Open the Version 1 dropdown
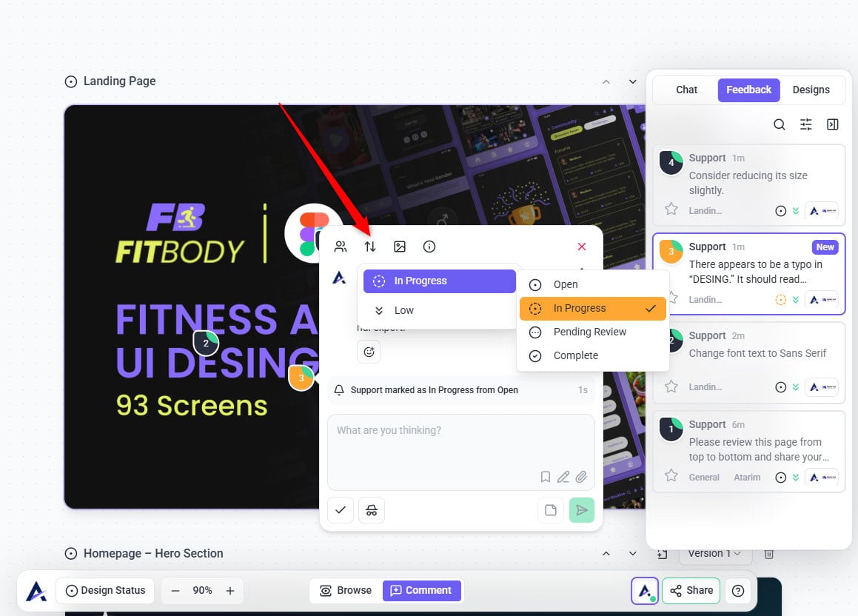 pos(714,554)
